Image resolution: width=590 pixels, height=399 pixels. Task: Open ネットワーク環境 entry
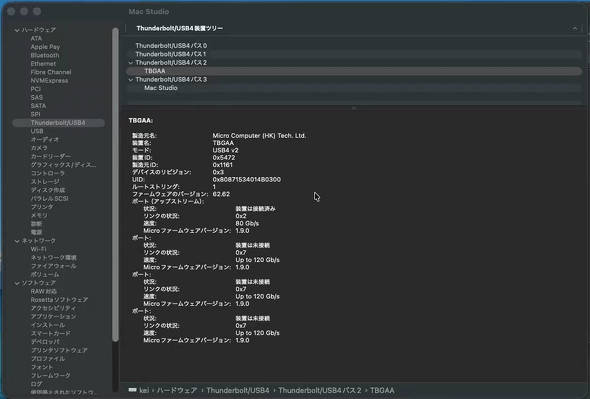pos(53,258)
